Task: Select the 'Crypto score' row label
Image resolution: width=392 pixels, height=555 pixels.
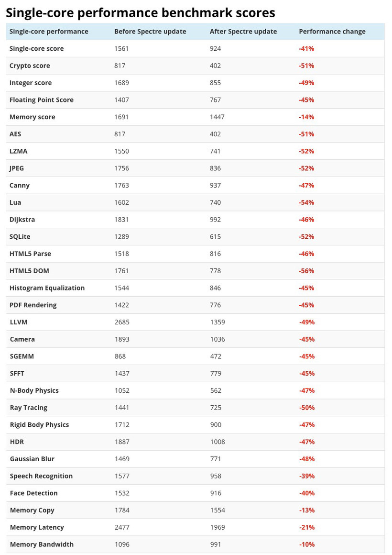Action: point(30,66)
